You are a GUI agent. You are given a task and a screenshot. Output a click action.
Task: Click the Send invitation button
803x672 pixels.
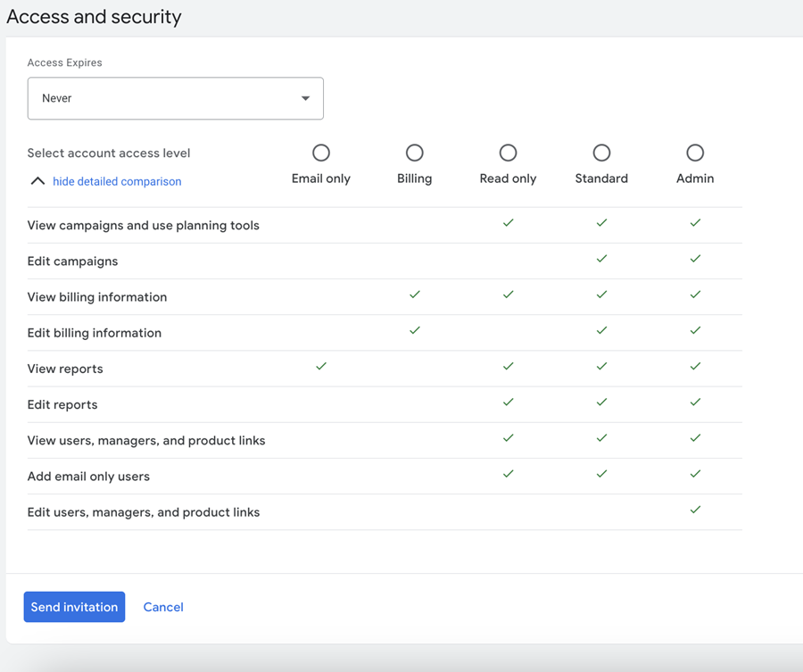74,607
